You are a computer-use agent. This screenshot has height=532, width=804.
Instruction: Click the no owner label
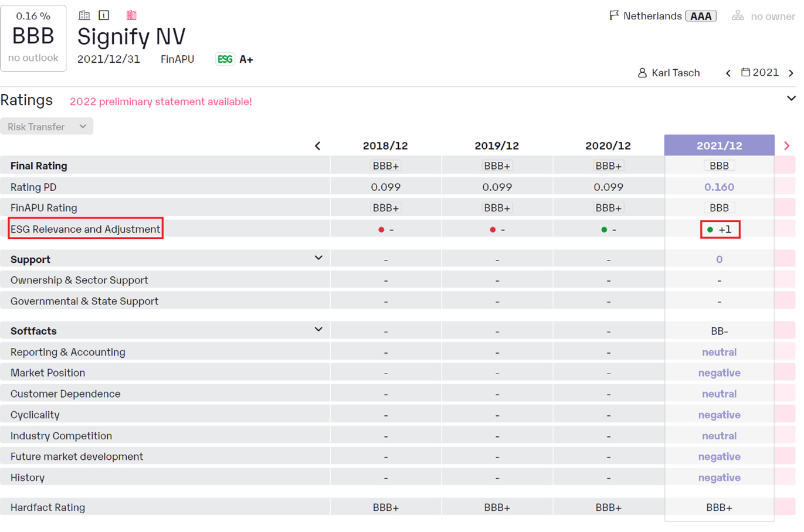pyautogui.click(x=773, y=16)
